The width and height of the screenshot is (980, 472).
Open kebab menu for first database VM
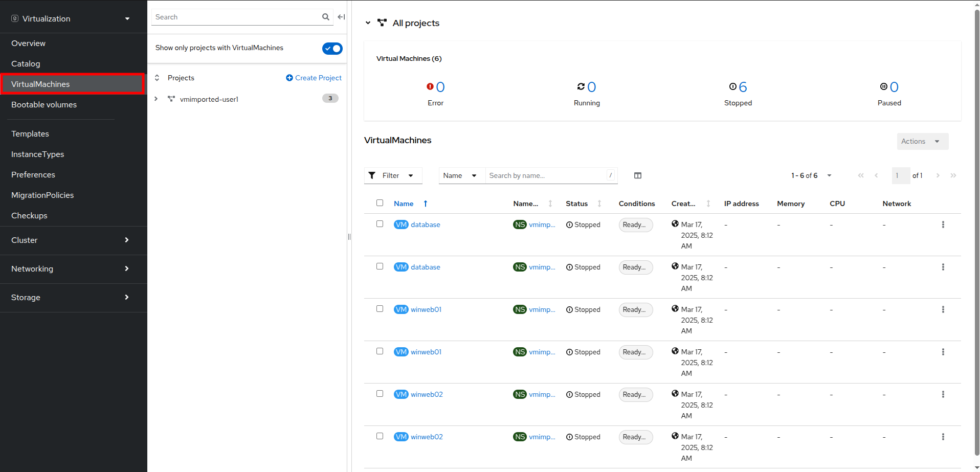[943, 224]
